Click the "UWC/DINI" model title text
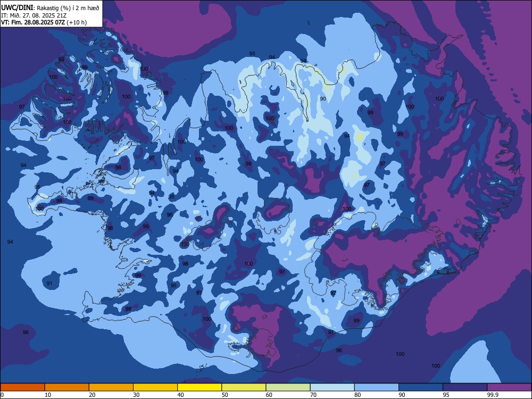This screenshot has height=399, width=532. click(x=17, y=7)
